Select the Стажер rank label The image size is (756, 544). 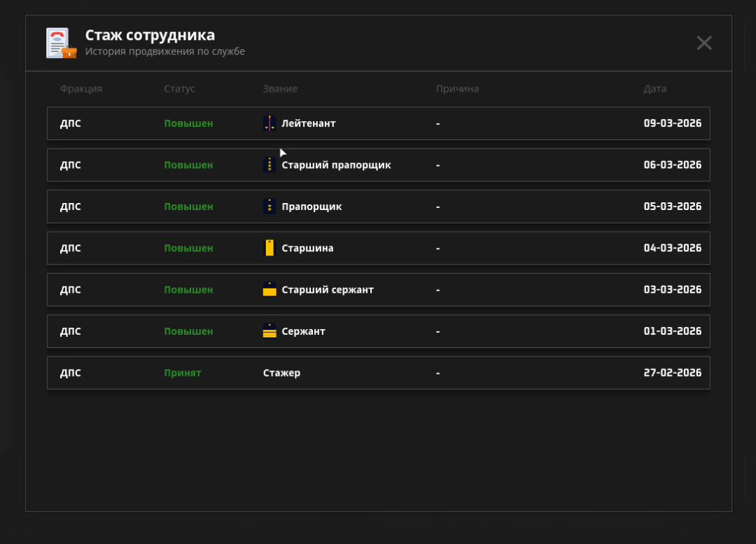coord(281,373)
